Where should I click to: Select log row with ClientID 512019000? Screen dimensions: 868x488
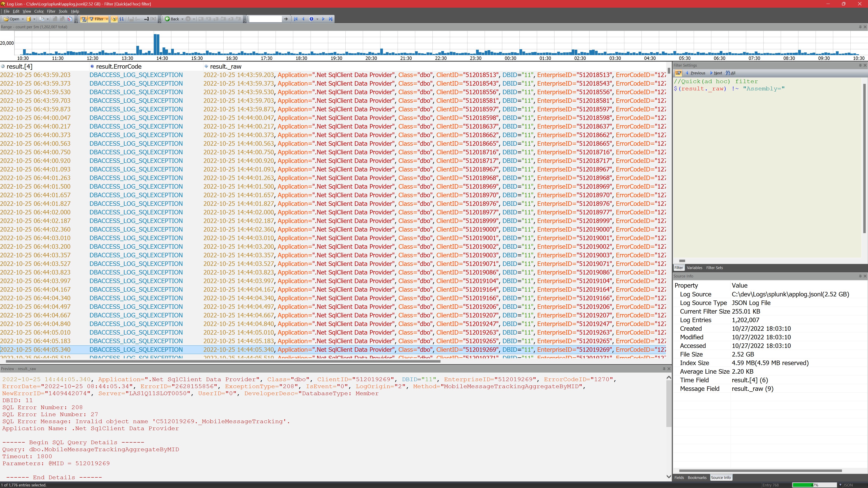point(333,229)
